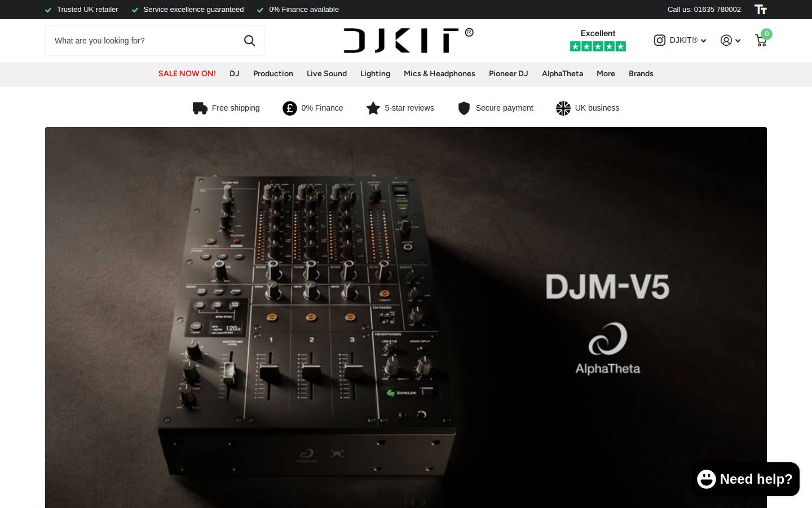Screen dimensions: 812x508
Task: Expand the account dropdown chevron
Action: coord(738,41)
